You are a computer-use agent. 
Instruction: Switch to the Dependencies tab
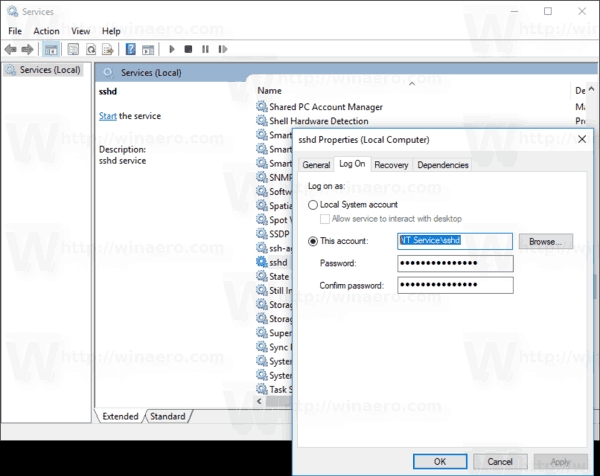(443, 165)
